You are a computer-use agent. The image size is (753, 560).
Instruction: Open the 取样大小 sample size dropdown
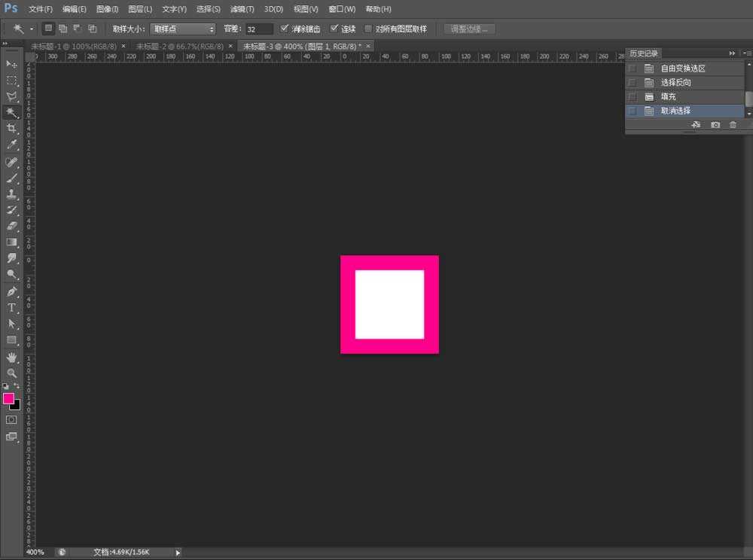point(184,29)
